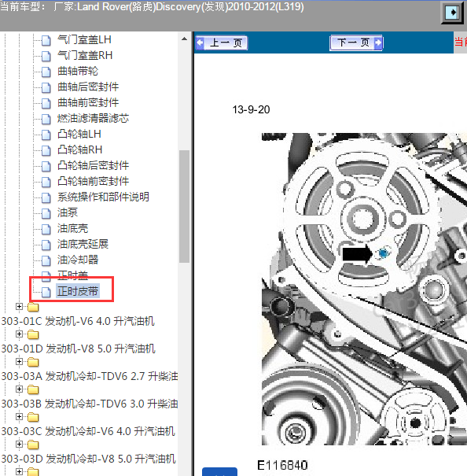Open the 气门室盖RH document
467x476 pixels.
pos(85,56)
